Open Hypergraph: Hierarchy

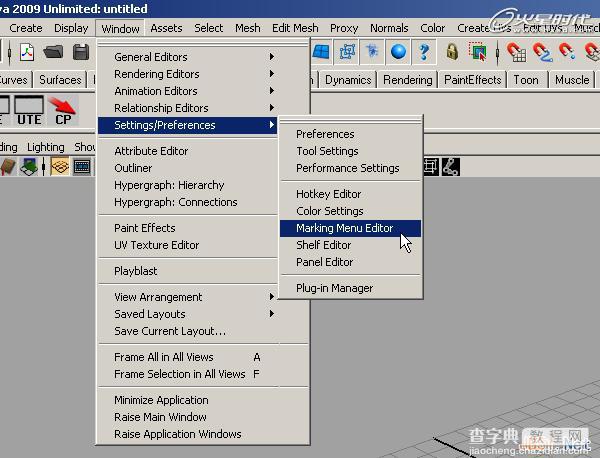pos(187,185)
